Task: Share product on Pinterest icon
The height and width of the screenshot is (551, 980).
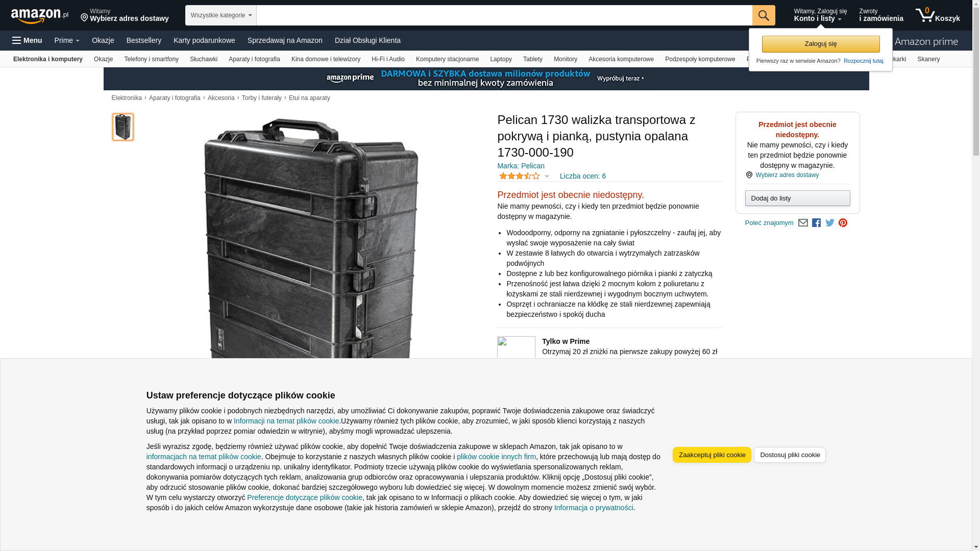Action: 843,223
